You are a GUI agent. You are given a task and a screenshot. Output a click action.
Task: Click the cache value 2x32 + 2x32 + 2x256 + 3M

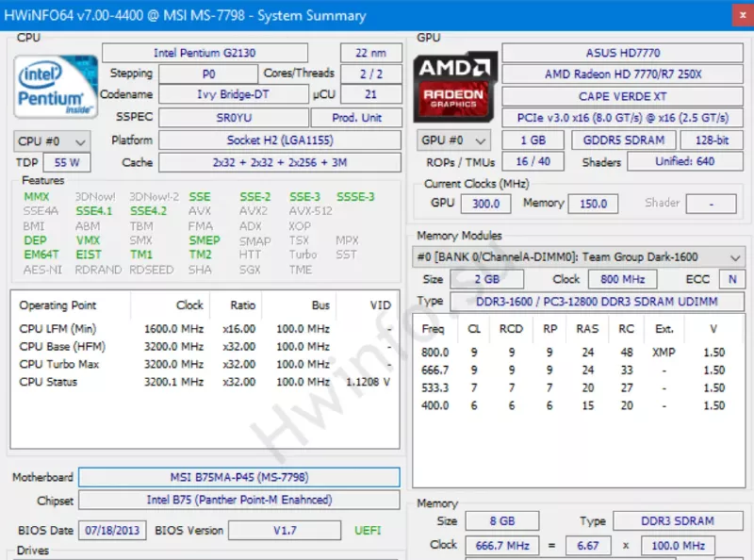[x=280, y=162]
